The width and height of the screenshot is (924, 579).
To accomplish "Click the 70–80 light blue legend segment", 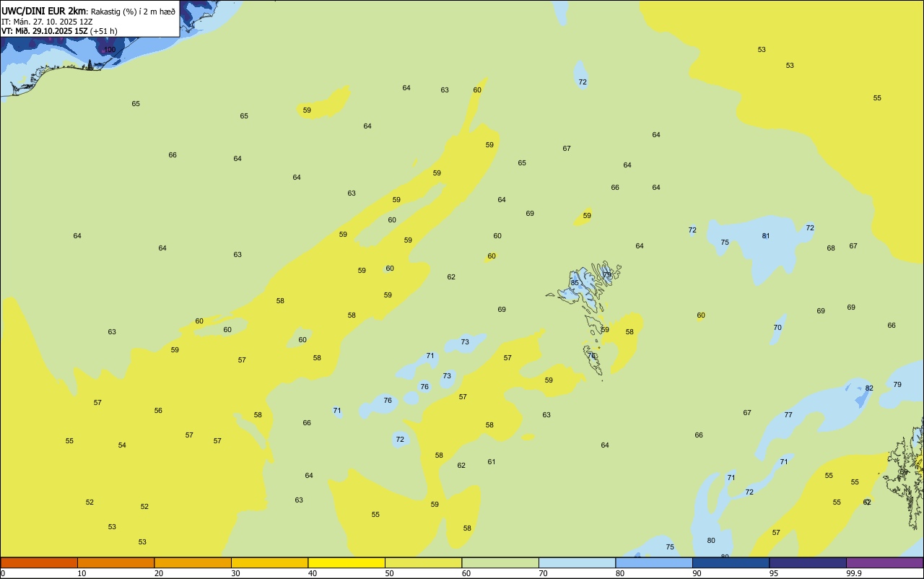I will [577, 562].
